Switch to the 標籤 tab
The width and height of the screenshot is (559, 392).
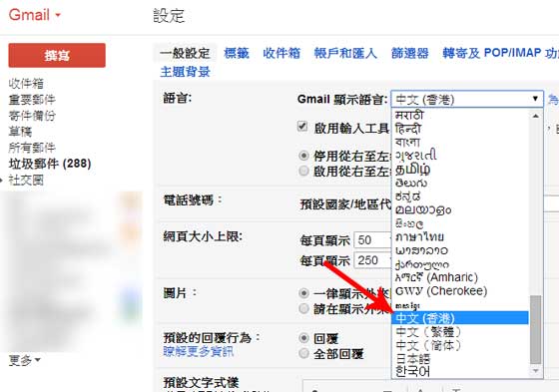click(x=237, y=53)
